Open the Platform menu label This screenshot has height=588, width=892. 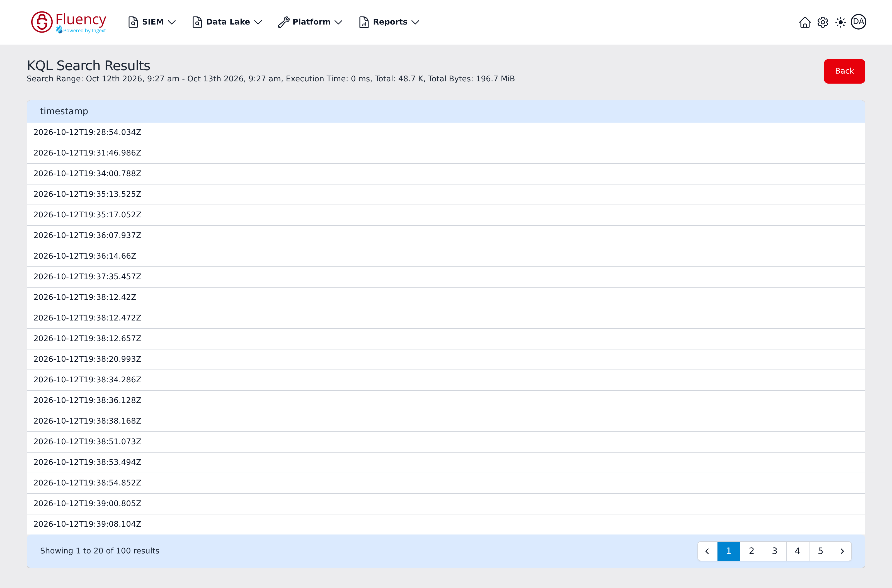311,22
